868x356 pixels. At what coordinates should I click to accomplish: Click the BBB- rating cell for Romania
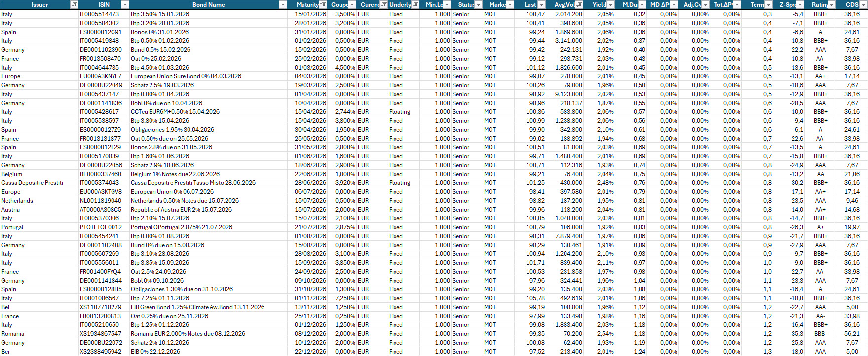pos(820,334)
